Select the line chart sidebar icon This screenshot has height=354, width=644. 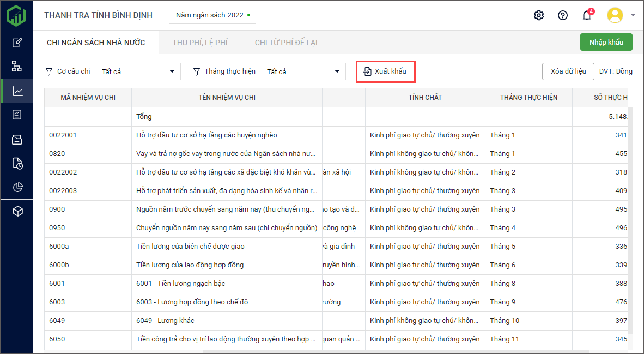(x=17, y=91)
